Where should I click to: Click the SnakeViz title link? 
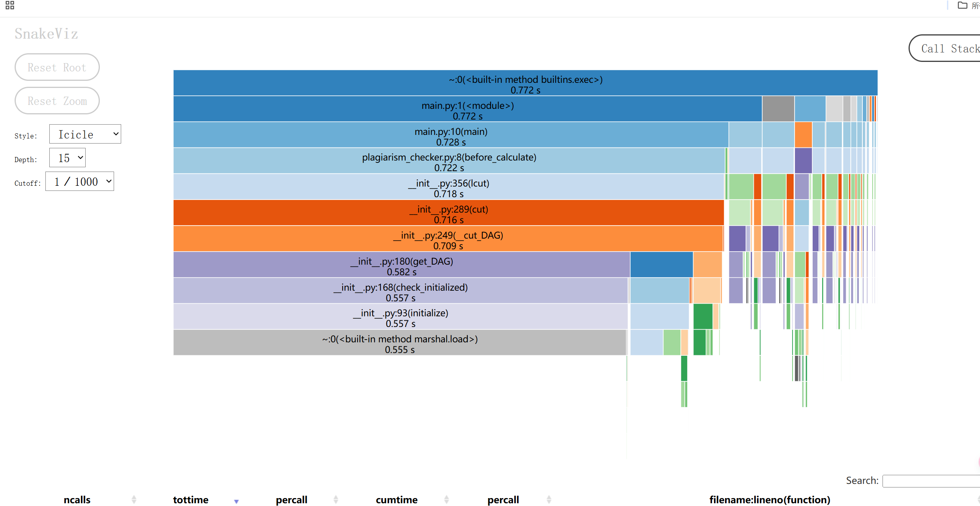click(47, 34)
